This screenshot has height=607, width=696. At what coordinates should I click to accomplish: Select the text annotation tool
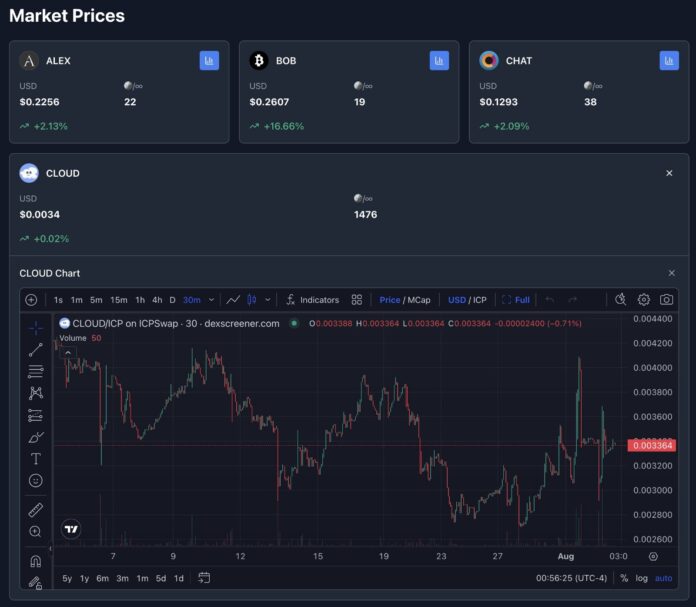coord(36,459)
